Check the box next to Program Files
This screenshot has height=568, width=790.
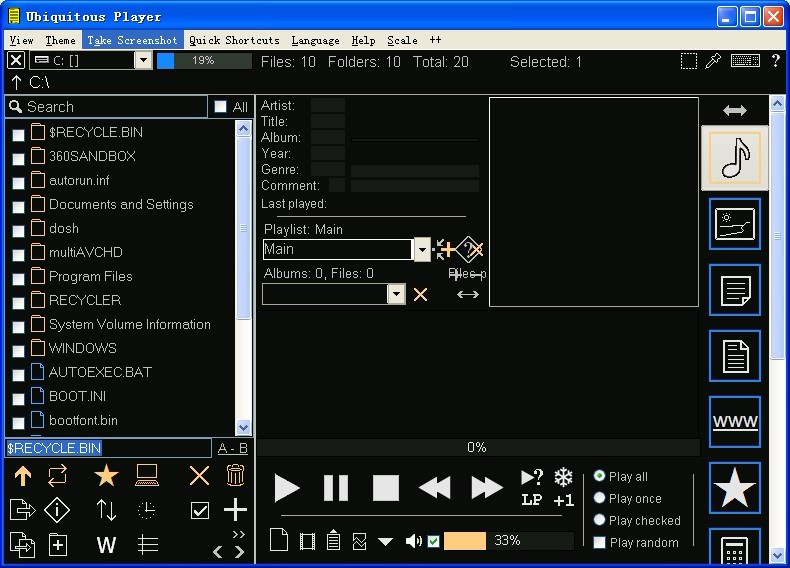coord(18,277)
